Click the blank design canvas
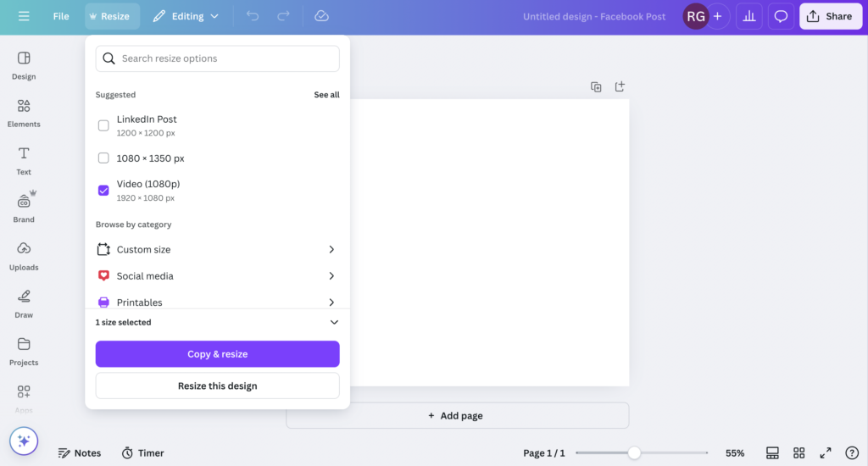The height and width of the screenshot is (466, 868). click(x=489, y=242)
